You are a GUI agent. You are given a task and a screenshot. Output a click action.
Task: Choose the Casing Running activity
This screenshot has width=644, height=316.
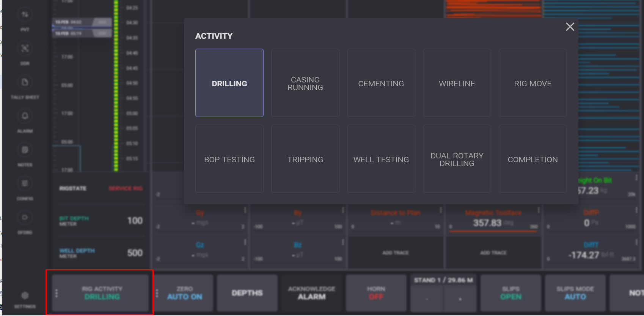tap(305, 83)
